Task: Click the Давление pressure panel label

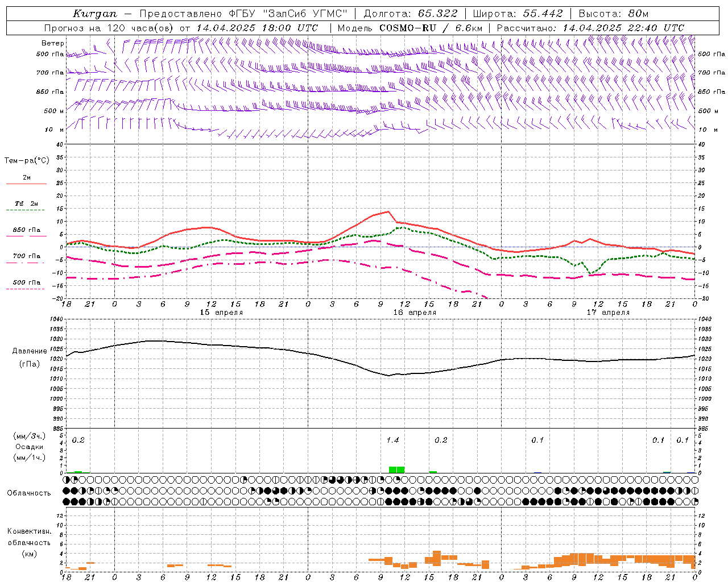Action: (30, 351)
